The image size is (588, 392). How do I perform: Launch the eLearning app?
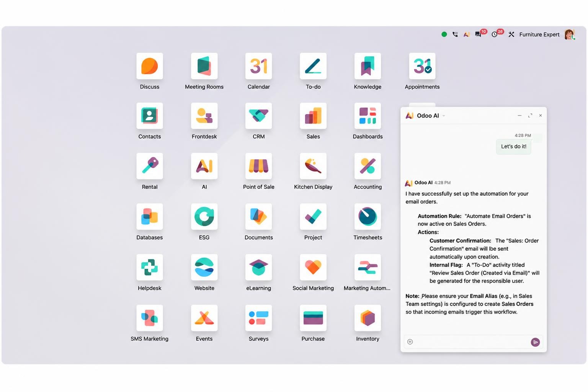tap(259, 267)
